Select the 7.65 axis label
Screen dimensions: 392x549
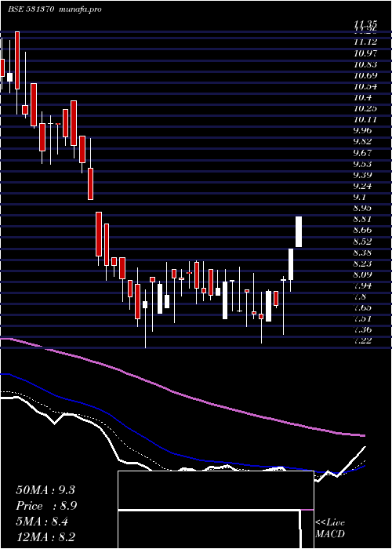362,307
